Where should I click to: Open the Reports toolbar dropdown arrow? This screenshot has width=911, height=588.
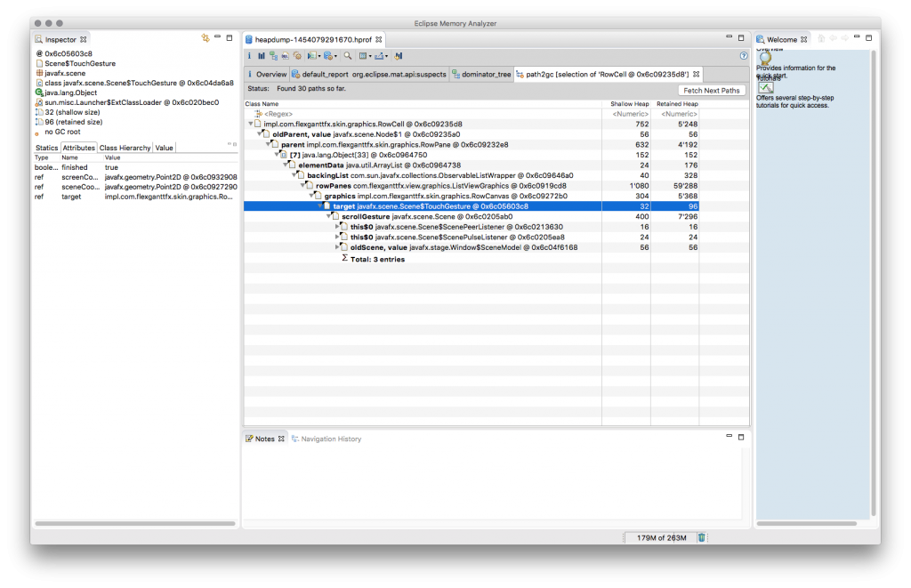(319, 56)
